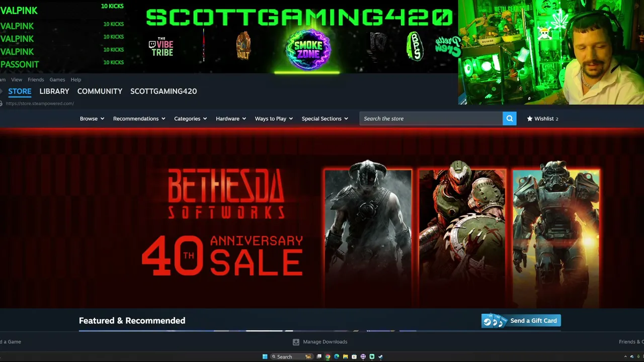
Task: Expand the Browse dropdown
Action: click(92, 119)
